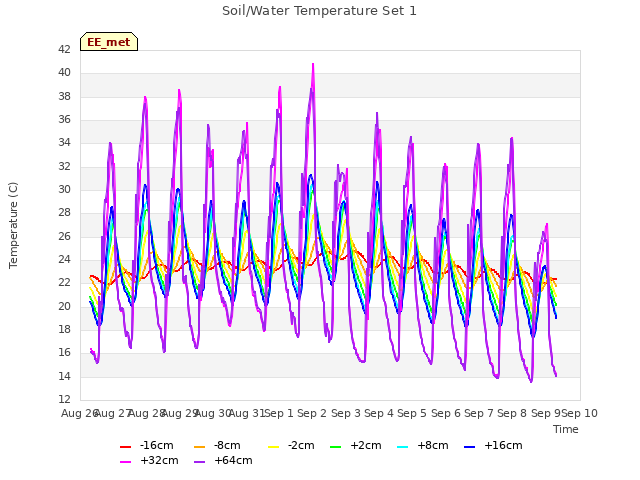Click the +8cm legend label
Viewport: 640px width, 480px height.
coord(433,445)
